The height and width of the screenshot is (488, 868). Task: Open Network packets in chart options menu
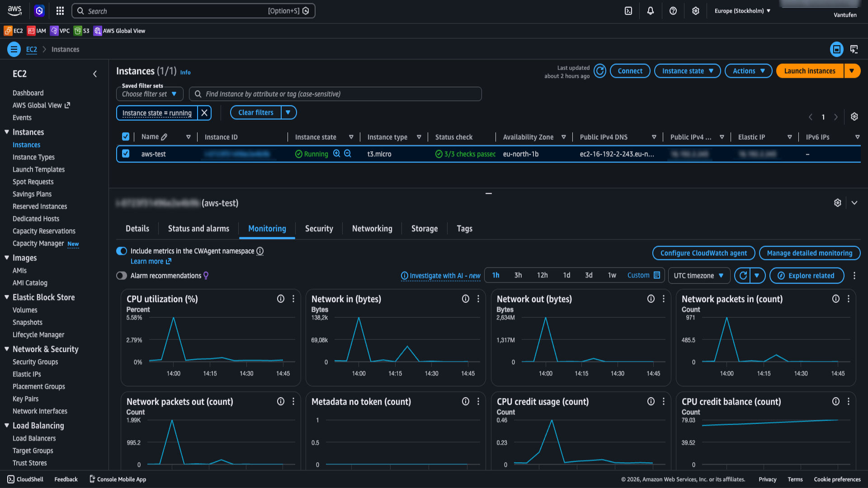[x=849, y=299]
